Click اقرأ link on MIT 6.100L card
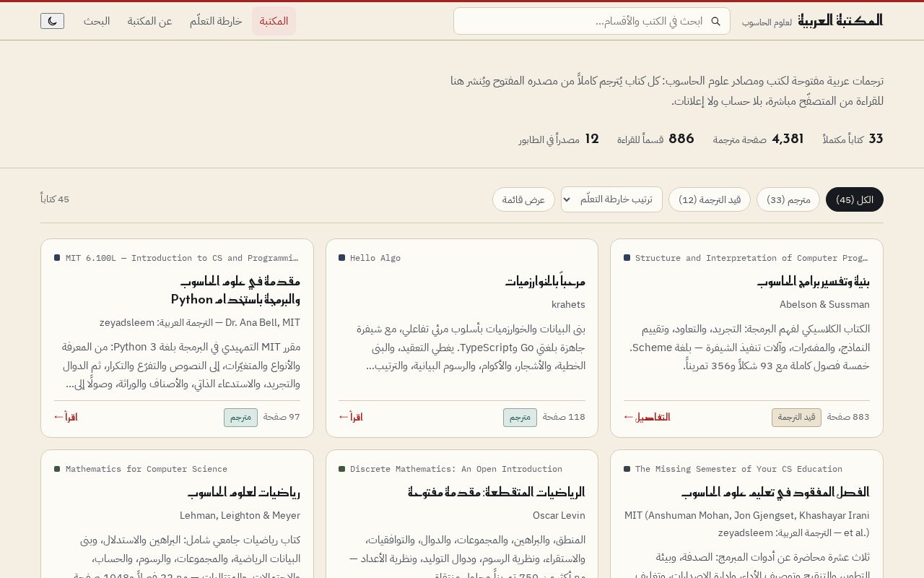 [x=66, y=417]
